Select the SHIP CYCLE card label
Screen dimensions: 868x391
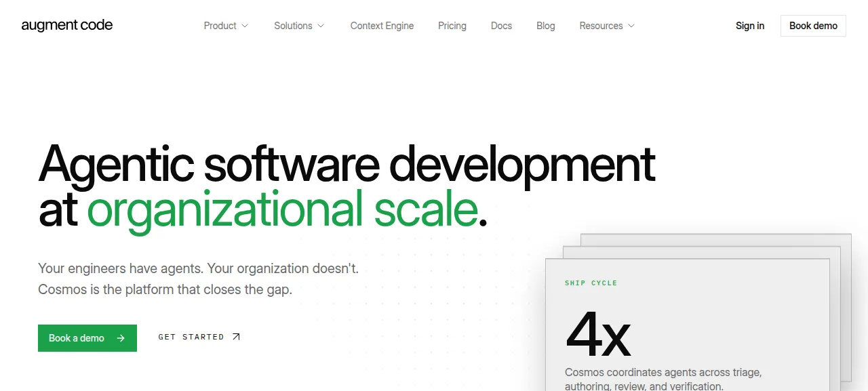[x=591, y=283]
